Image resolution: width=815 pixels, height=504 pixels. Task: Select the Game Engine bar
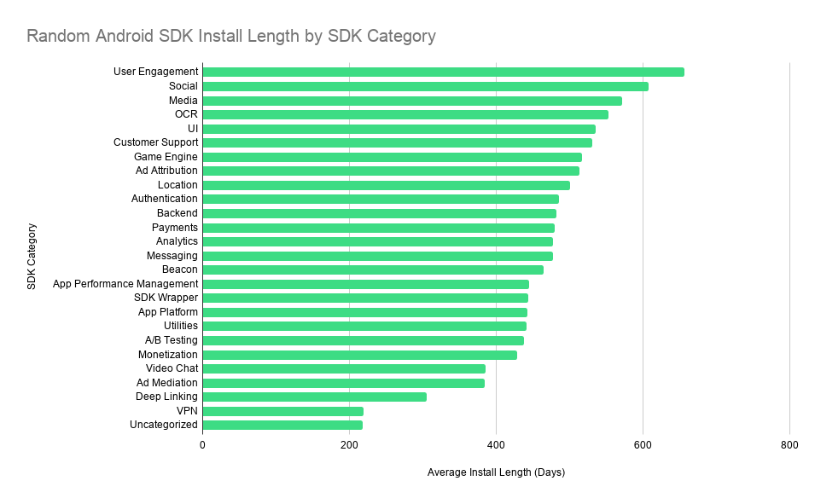(x=393, y=158)
